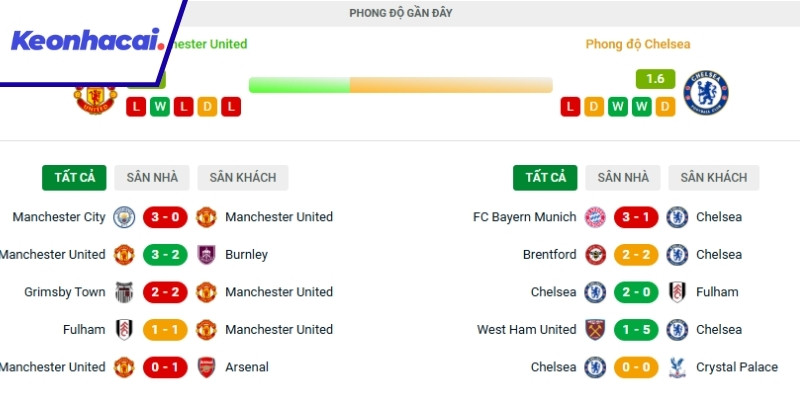The height and width of the screenshot is (400, 800).
Task: Click the Brentford crest icon
Action: 595,255
